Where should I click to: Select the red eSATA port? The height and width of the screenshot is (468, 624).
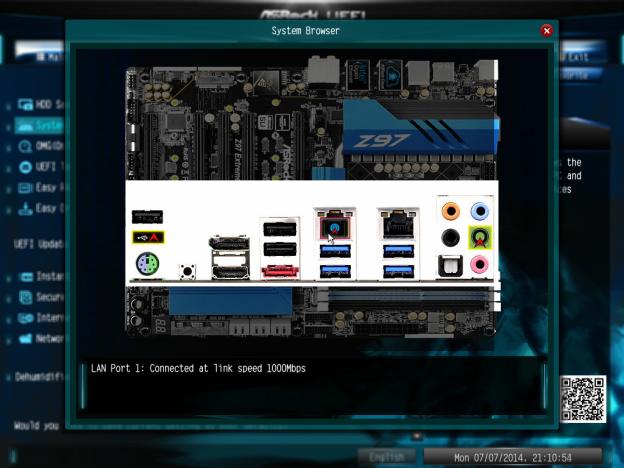(280, 272)
